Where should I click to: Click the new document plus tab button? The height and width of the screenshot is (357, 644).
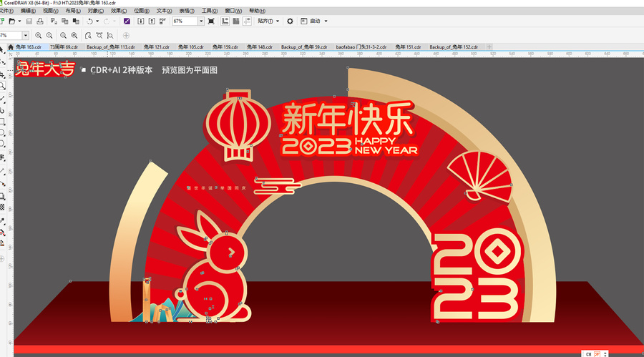click(x=489, y=47)
